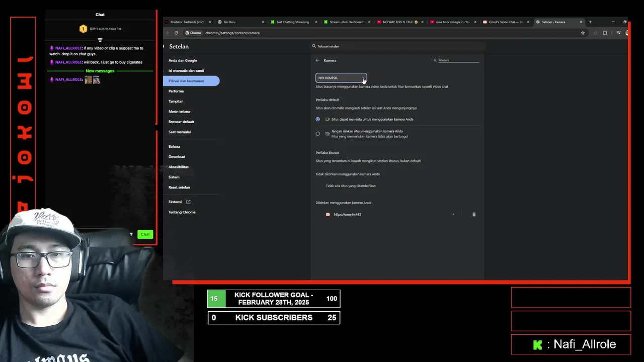Open Reset setelan section
The height and width of the screenshot is (362, 644).
coord(179,188)
